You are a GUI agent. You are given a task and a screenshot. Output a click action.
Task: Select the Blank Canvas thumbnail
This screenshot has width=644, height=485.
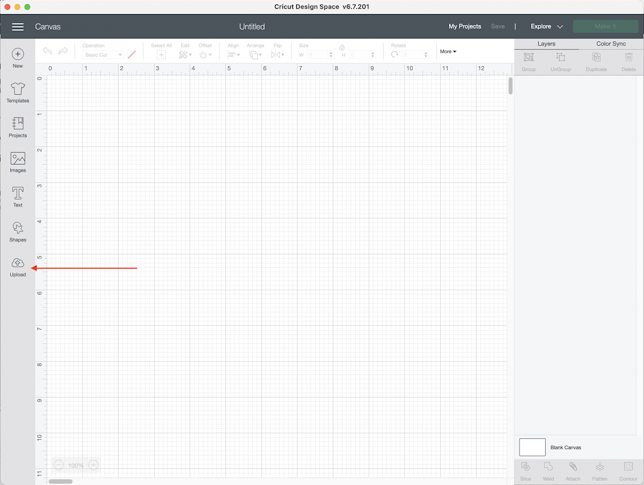532,447
